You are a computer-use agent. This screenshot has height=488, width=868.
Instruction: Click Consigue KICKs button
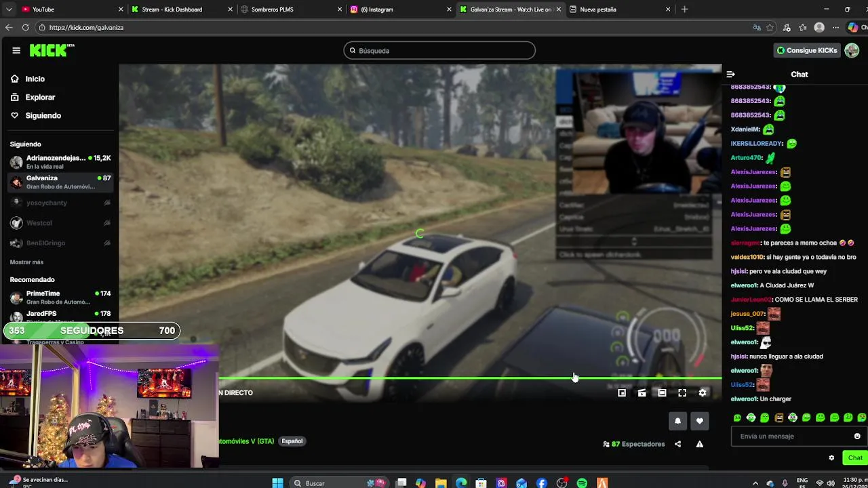pos(807,50)
